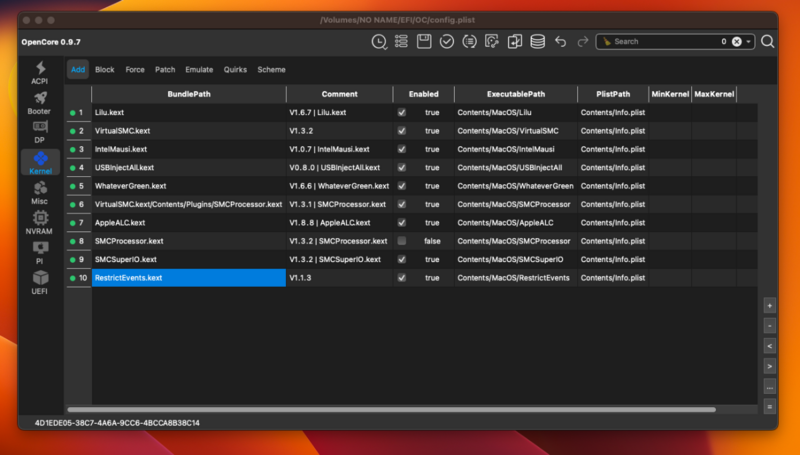The image size is (800, 455).
Task: Click the fingerprint-style toolbar icon
Action: tap(492, 42)
